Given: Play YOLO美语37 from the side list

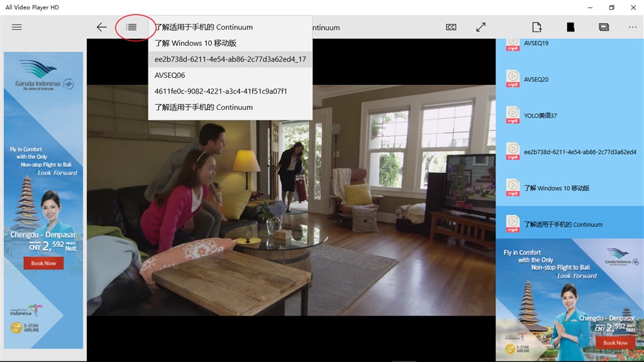Looking at the screenshot, I should (x=570, y=116).
